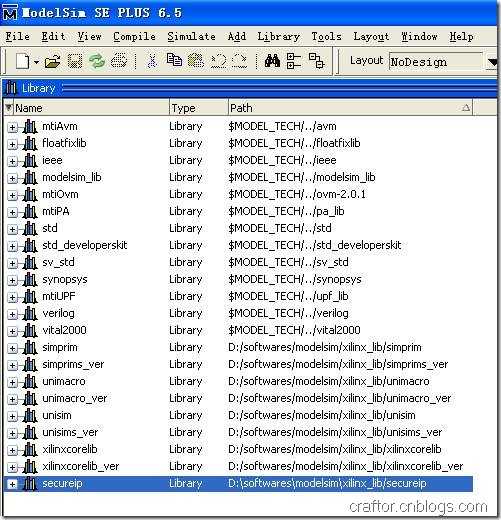
Task: Expand the modelsim_lib library
Action: (x=12, y=178)
